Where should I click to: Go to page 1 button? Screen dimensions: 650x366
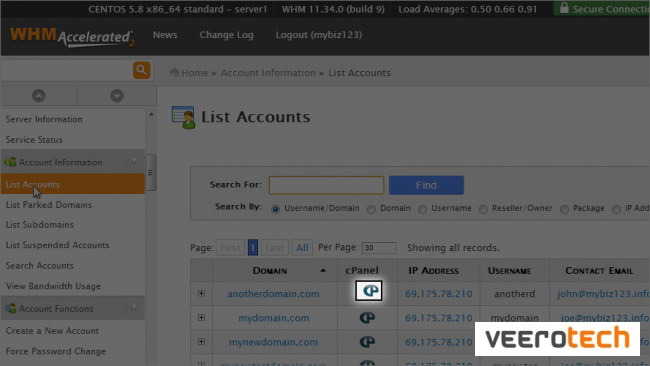tap(253, 248)
